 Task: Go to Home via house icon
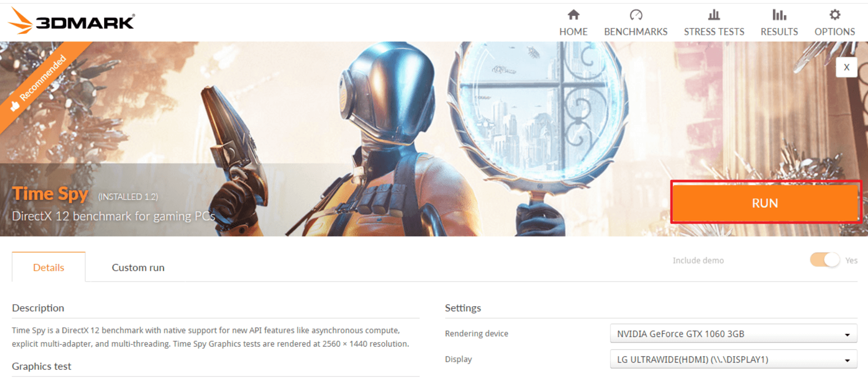point(574,14)
